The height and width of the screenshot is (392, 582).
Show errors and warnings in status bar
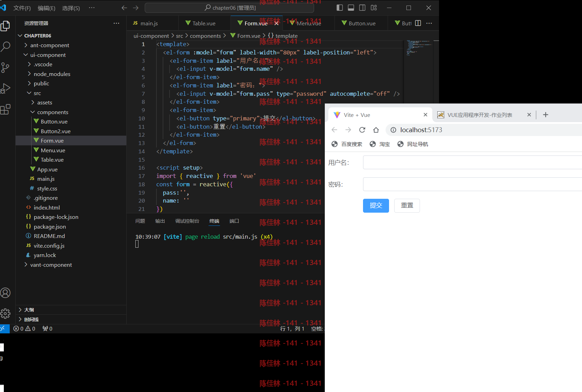(x=24, y=329)
